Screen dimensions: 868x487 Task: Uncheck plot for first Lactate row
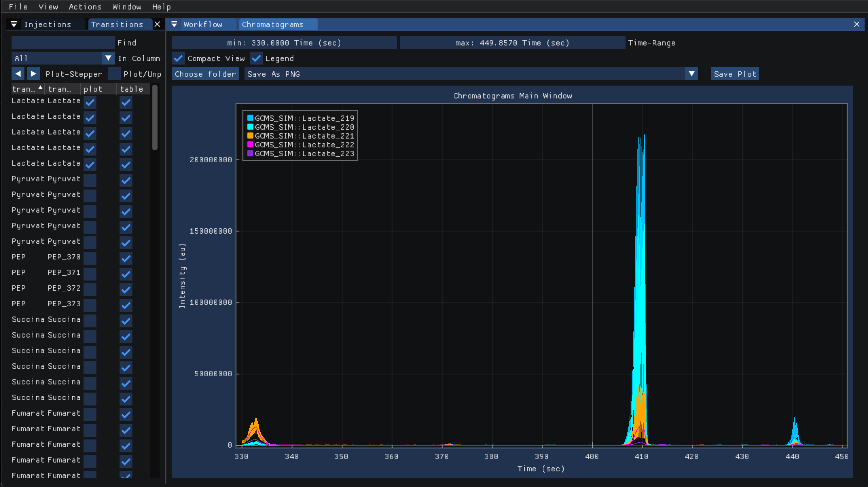pyautogui.click(x=90, y=102)
